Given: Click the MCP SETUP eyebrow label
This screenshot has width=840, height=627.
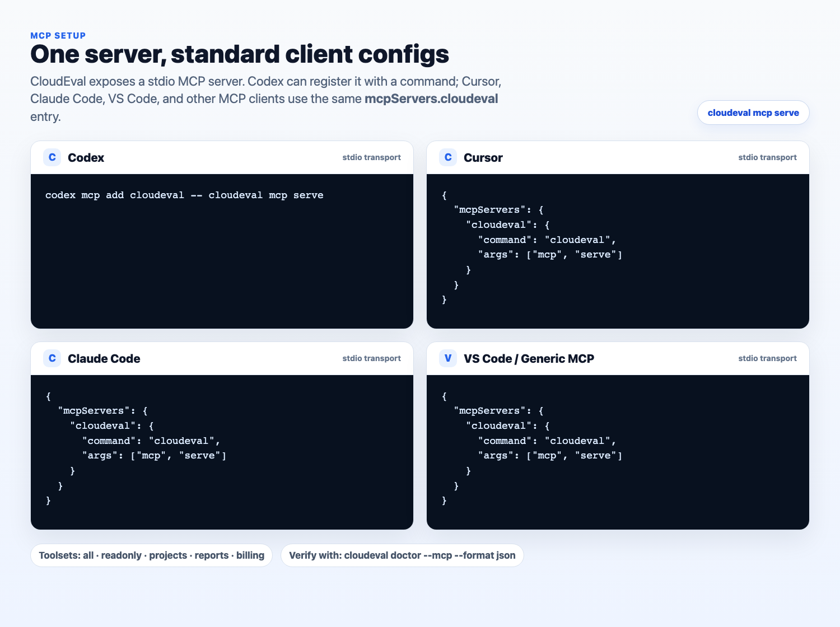Looking at the screenshot, I should (58, 36).
